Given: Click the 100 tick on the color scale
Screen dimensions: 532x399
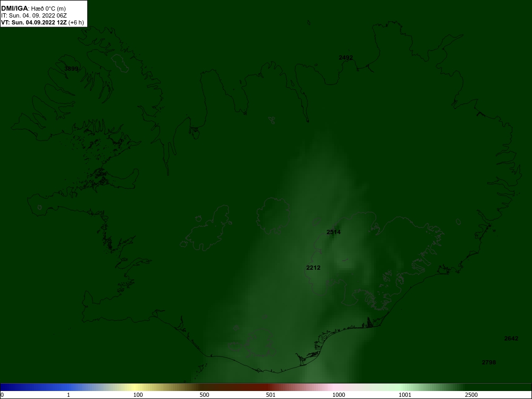Looking at the screenshot, I should (138, 395).
